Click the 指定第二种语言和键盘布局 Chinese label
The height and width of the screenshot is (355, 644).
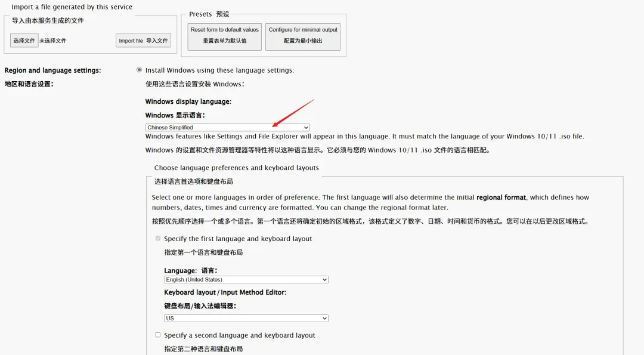203,349
